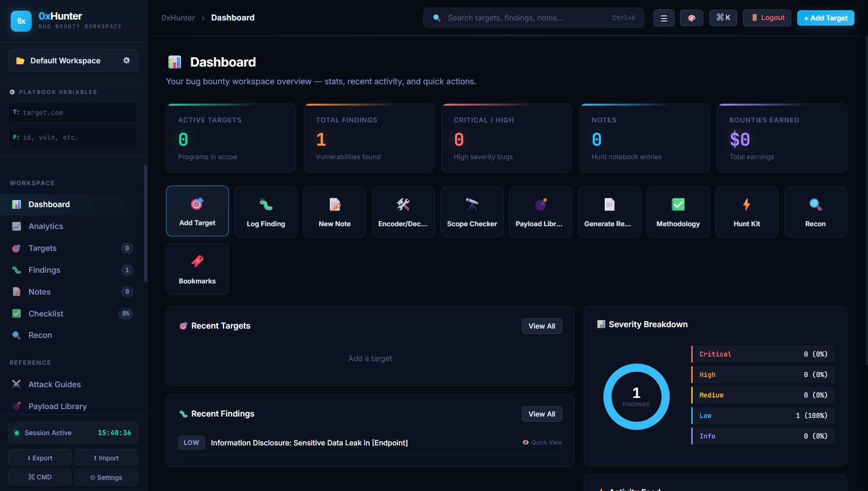
Task: Click the Info severity row
Action: [763, 436]
